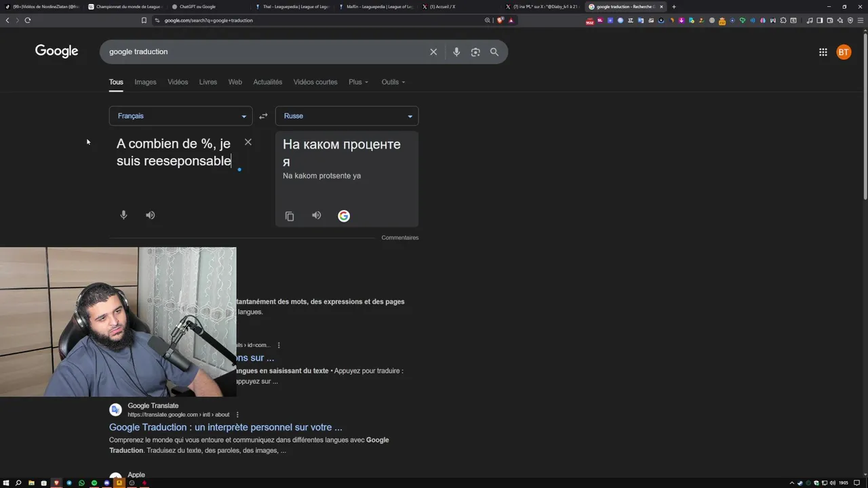
Task: Open options for the Google Translate result
Action: click(237, 415)
